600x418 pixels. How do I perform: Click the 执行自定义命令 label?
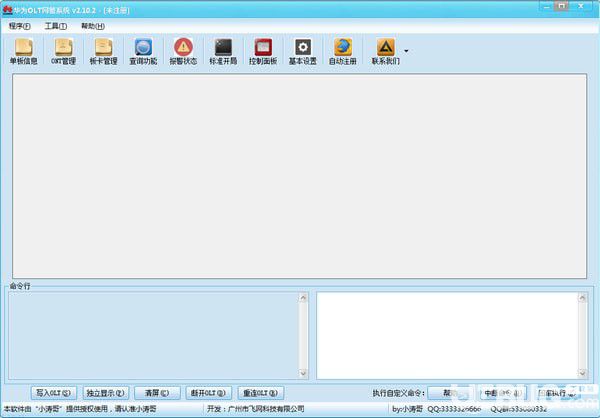click(398, 393)
